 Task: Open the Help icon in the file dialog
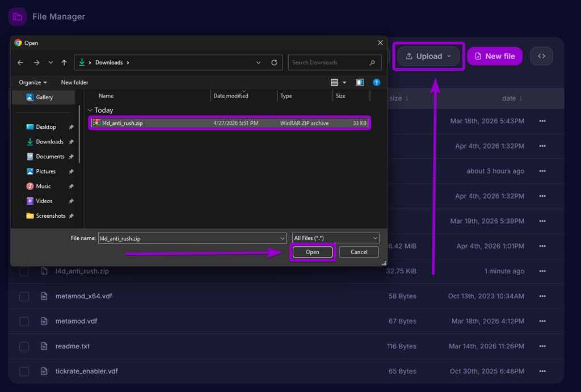click(377, 82)
